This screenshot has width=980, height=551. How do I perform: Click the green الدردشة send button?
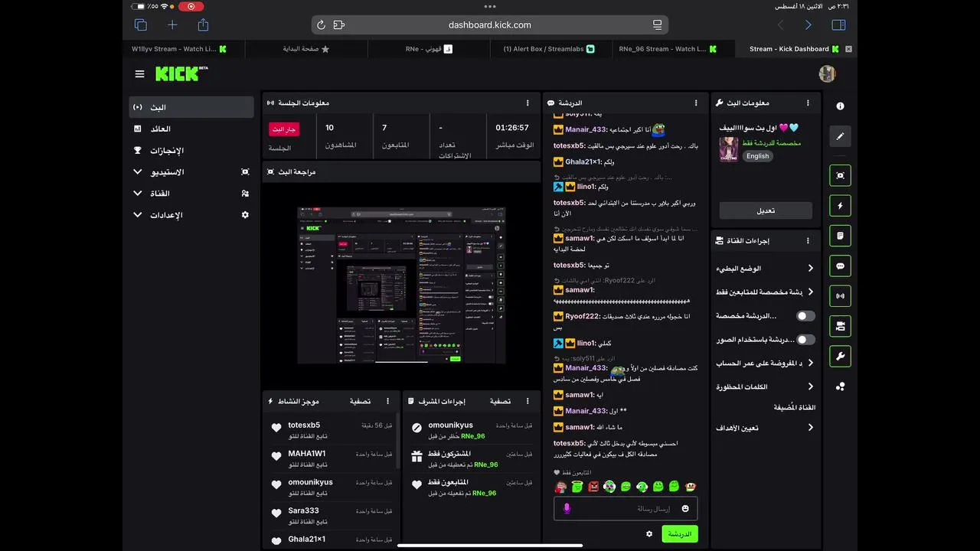(x=680, y=533)
